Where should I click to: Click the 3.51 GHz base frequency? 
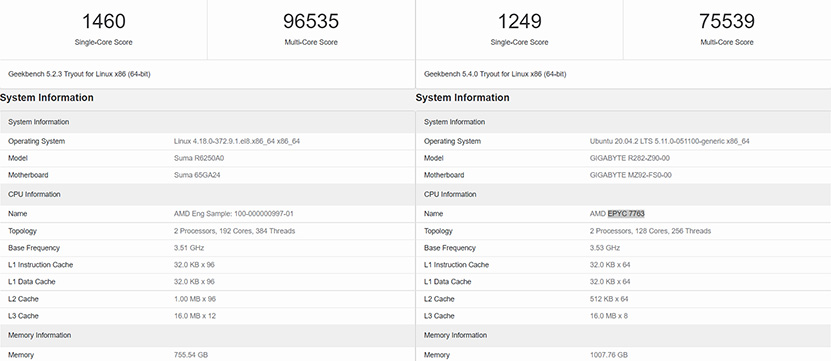click(189, 248)
